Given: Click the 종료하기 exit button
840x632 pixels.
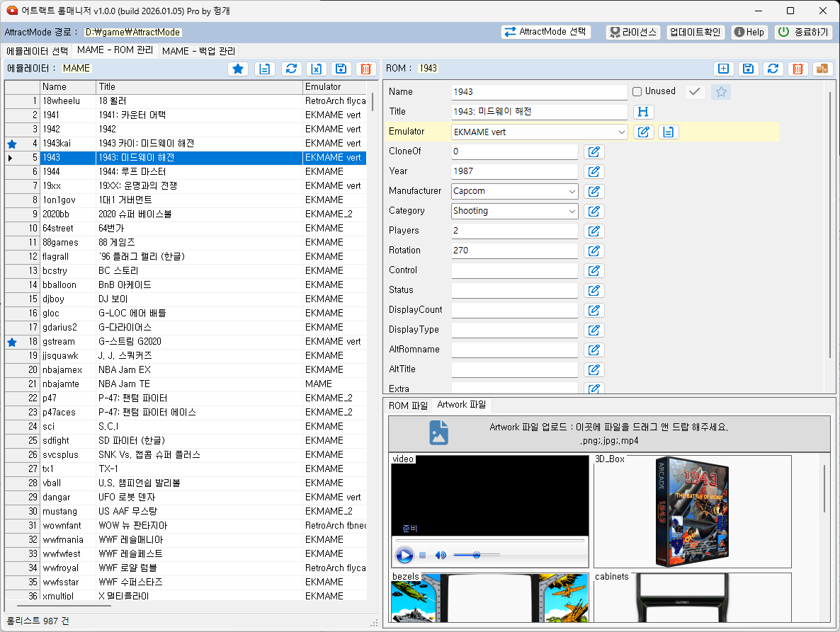Looking at the screenshot, I should click(803, 32).
